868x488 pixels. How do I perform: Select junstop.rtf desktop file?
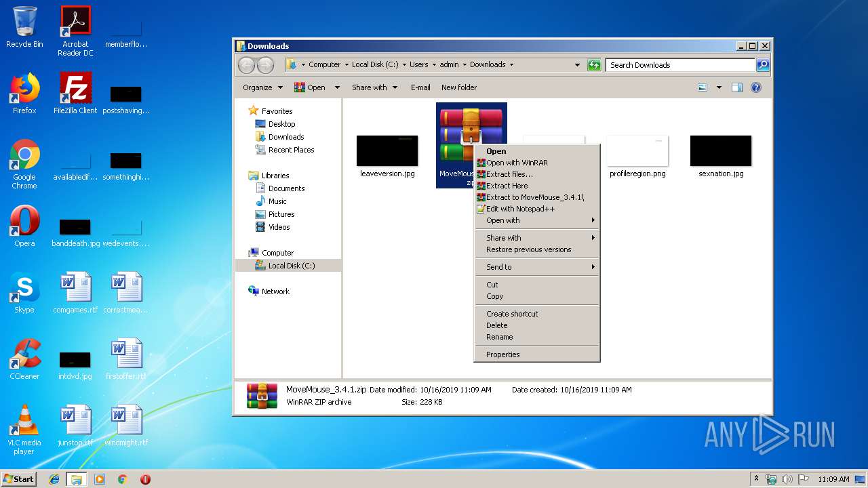pyautogui.click(x=75, y=426)
